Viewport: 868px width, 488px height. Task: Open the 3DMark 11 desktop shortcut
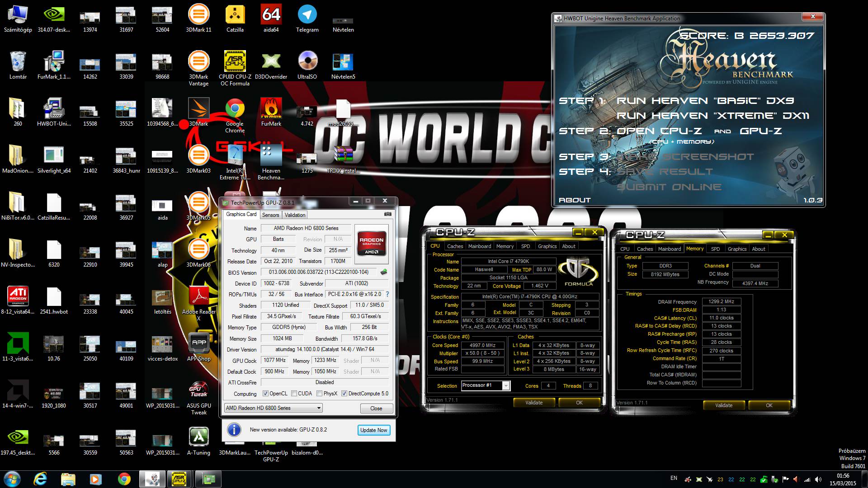(x=198, y=19)
